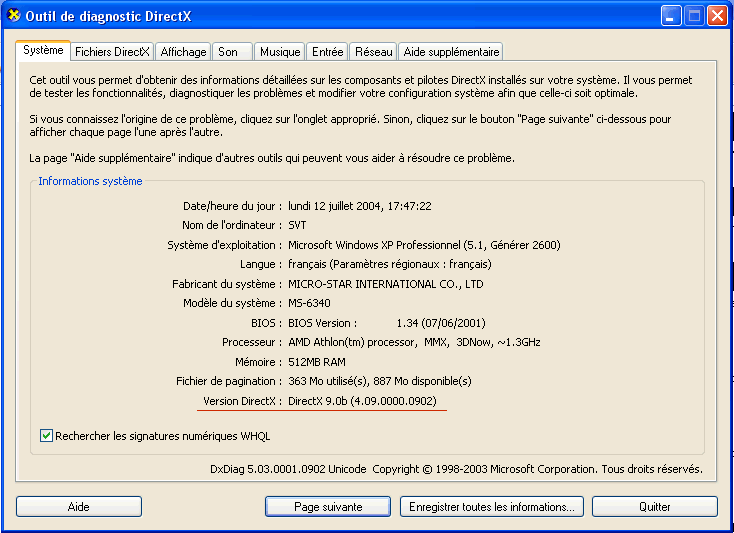Open the Aide supplémentaire tab

[x=451, y=52]
